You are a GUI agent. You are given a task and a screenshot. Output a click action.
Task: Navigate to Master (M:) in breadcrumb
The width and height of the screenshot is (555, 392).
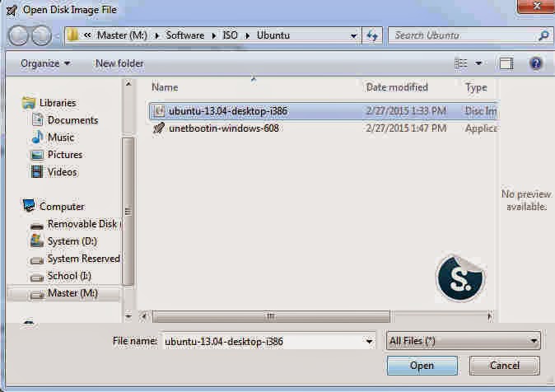122,35
